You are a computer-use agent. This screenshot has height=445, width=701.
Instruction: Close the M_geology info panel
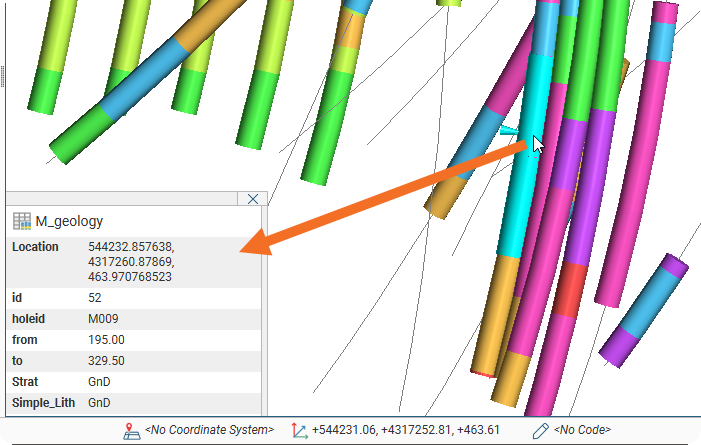[253, 199]
